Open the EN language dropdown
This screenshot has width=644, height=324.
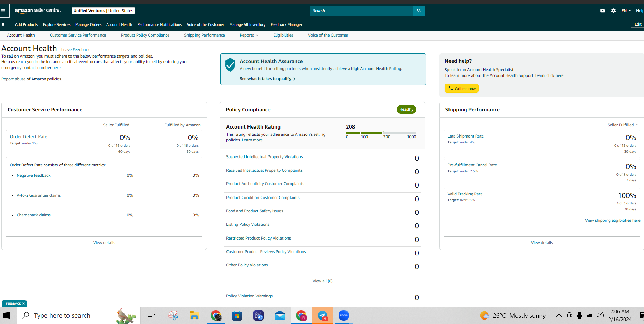(x=626, y=11)
